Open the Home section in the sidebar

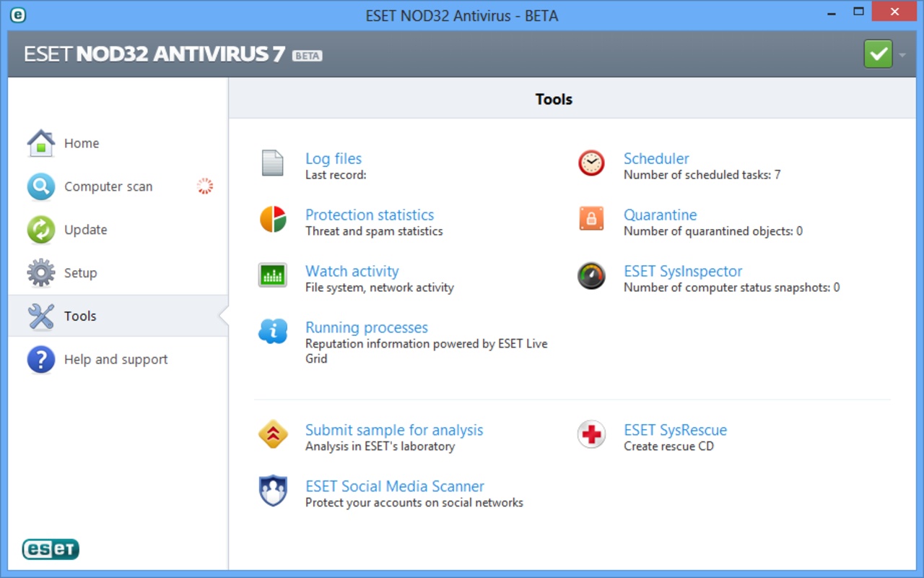(x=81, y=143)
